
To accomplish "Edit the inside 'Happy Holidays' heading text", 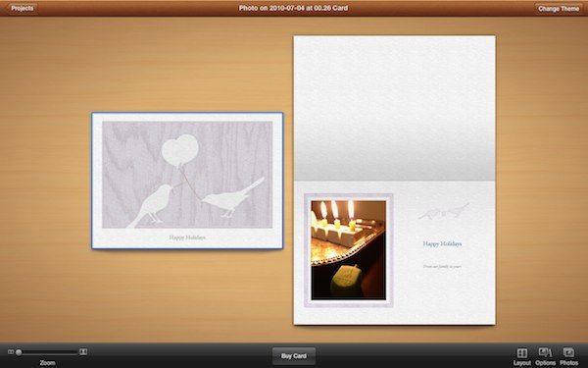I will point(442,243).
